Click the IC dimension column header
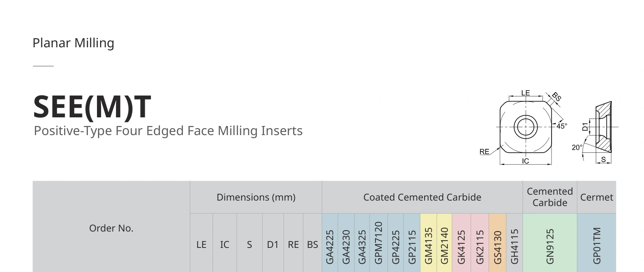 [x=224, y=244]
